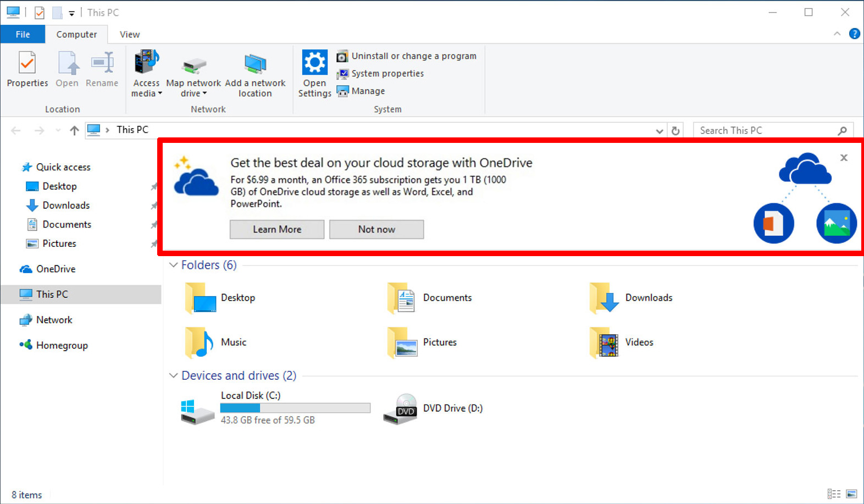Select OneDrive in navigation pane

point(48,269)
